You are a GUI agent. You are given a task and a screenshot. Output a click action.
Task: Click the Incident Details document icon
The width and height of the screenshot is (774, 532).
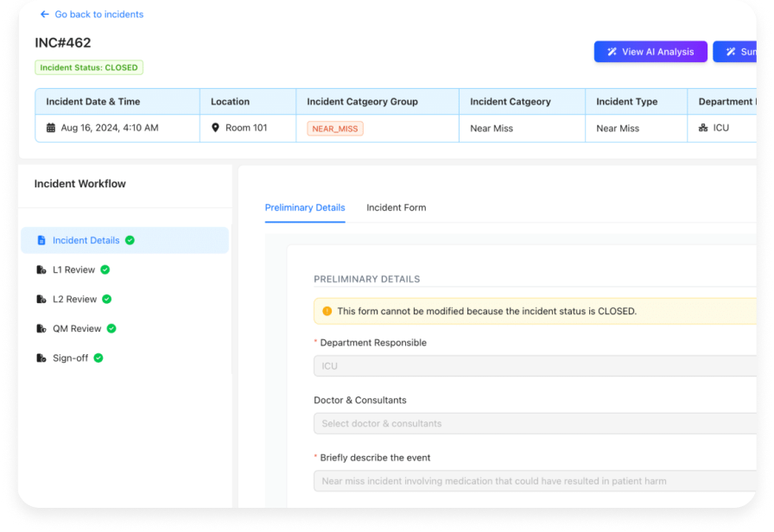tap(41, 241)
